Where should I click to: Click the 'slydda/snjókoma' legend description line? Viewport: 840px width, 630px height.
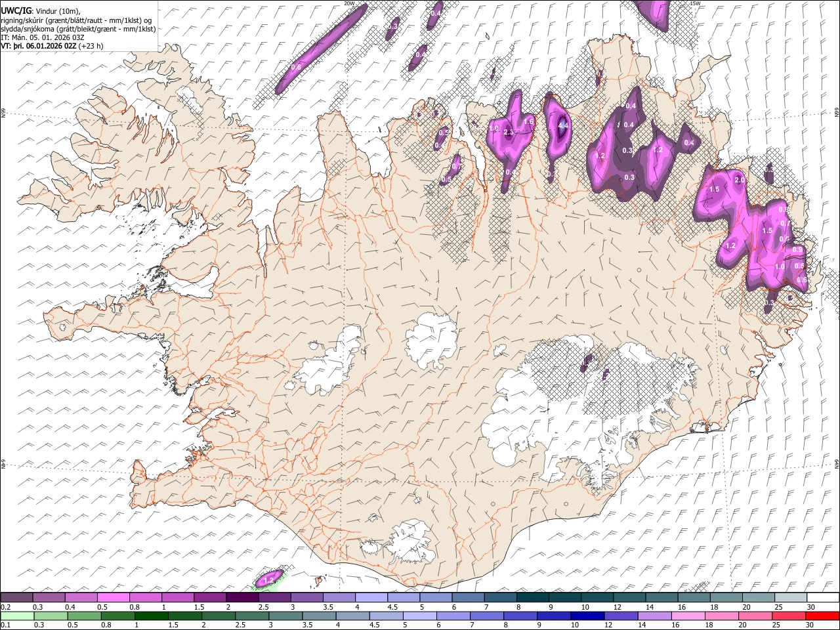79,30
